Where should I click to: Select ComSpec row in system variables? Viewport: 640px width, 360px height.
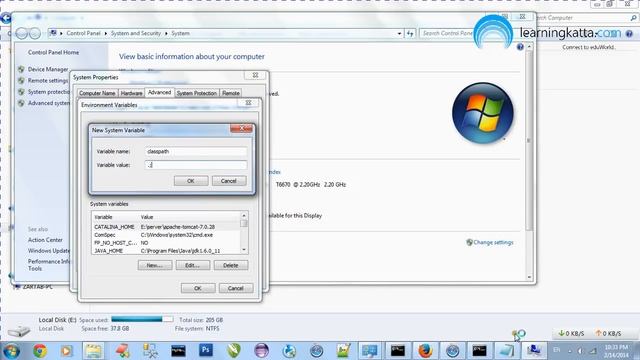coord(166,235)
